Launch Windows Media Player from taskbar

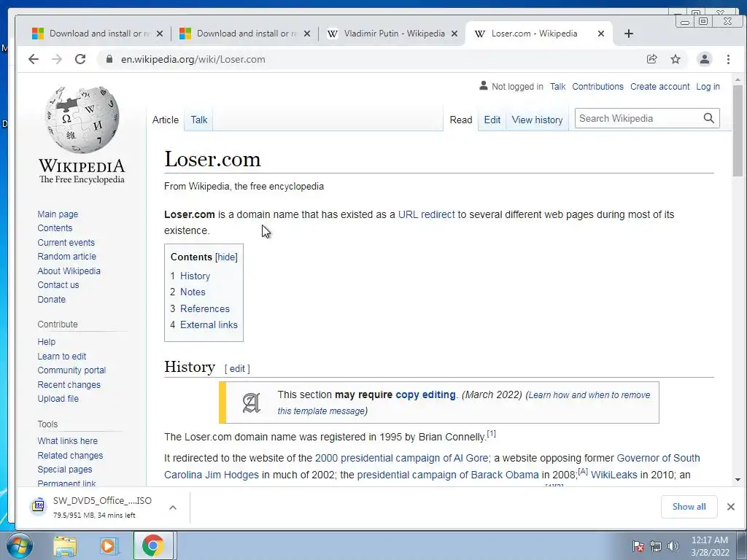click(108, 546)
